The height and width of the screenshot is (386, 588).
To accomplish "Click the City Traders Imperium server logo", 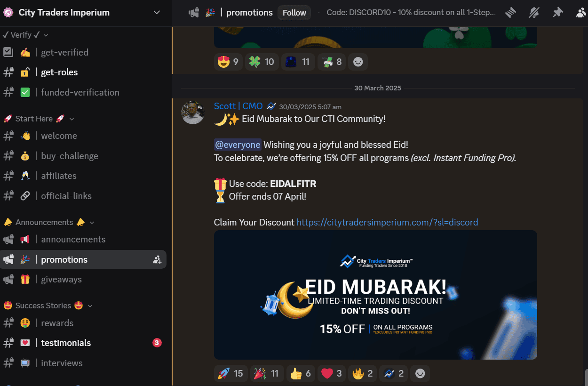I will pos(8,13).
